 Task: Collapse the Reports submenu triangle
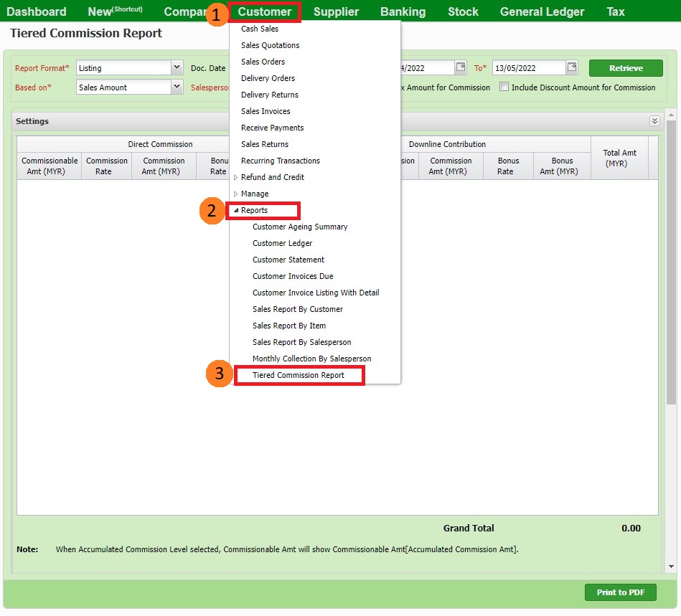(x=237, y=210)
